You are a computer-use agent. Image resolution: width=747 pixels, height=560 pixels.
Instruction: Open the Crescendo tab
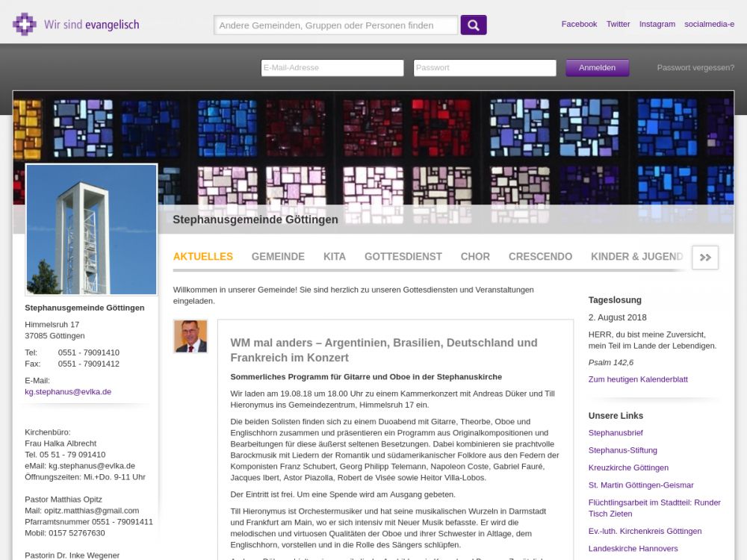pyautogui.click(x=540, y=257)
